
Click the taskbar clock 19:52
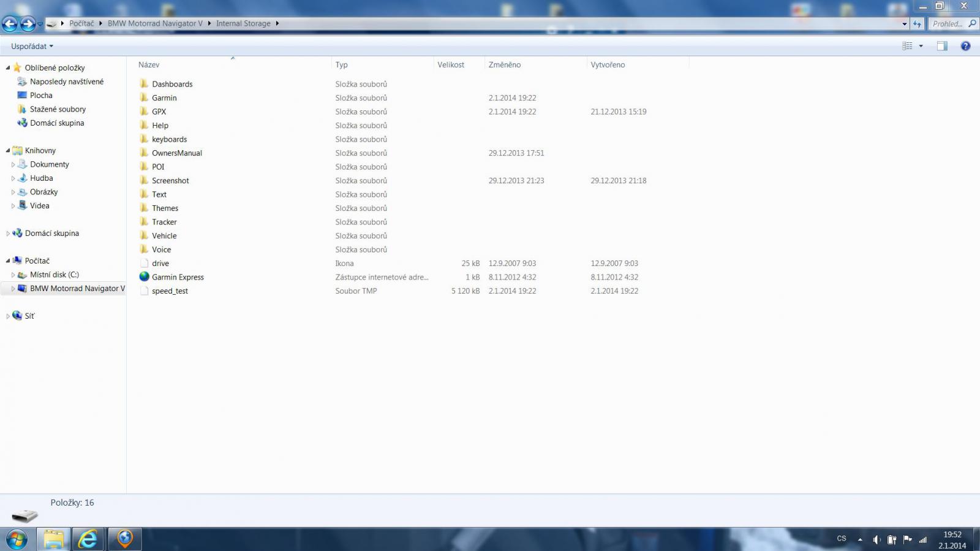[x=952, y=534]
